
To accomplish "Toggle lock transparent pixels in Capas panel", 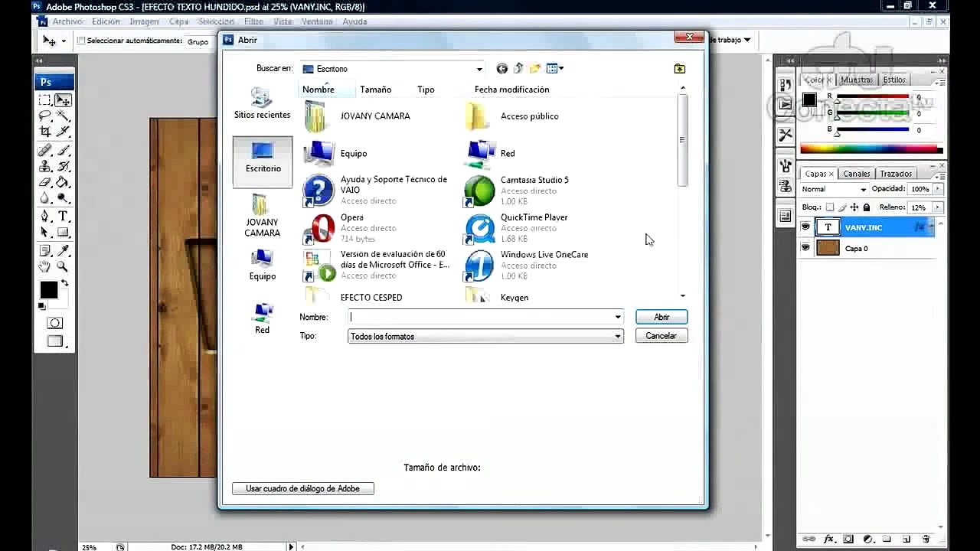I will tap(830, 207).
